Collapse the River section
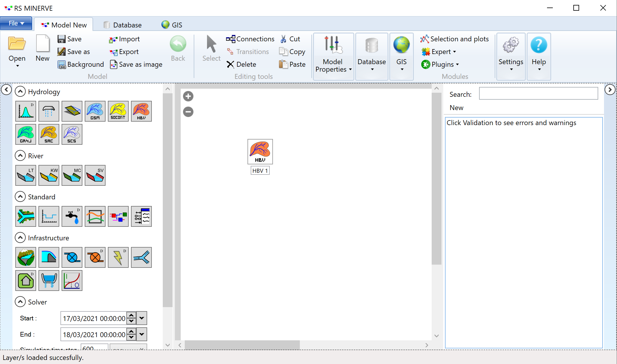This screenshot has height=364, width=617. click(x=19, y=155)
